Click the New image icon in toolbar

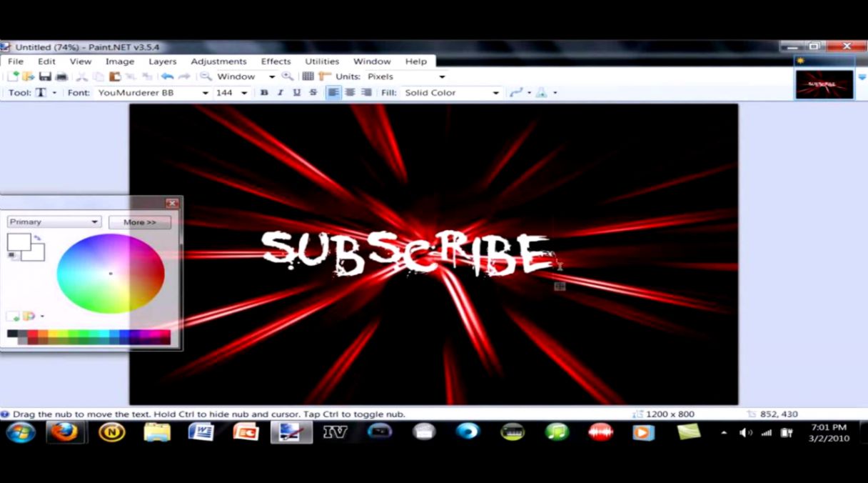pyautogui.click(x=13, y=76)
